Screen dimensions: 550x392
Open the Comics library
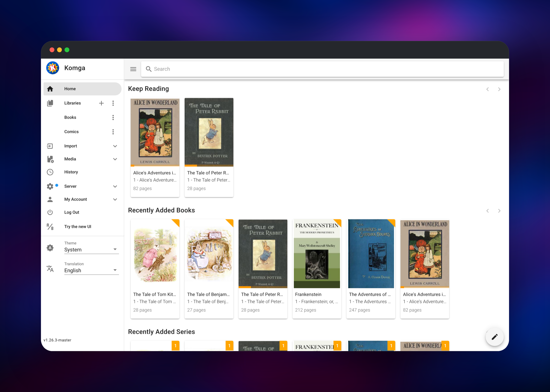click(x=71, y=131)
